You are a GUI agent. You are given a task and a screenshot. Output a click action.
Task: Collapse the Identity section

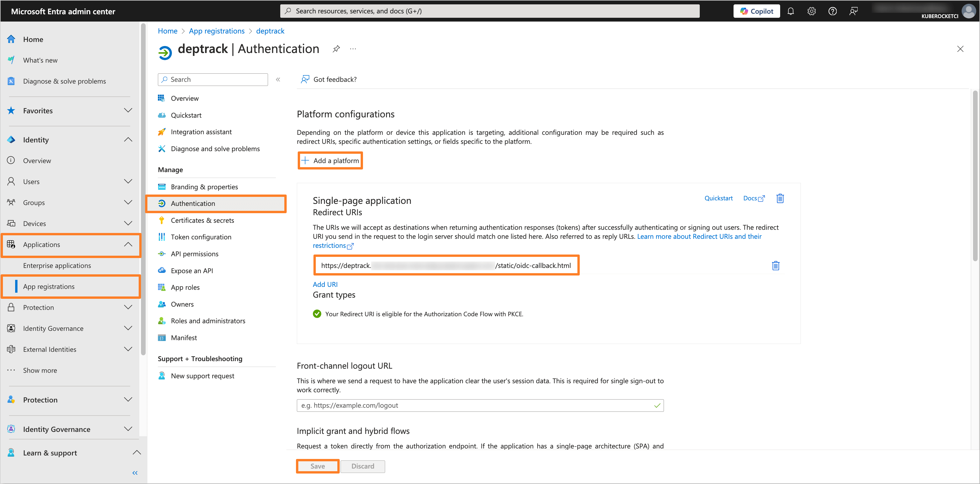(x=128, y=139)
